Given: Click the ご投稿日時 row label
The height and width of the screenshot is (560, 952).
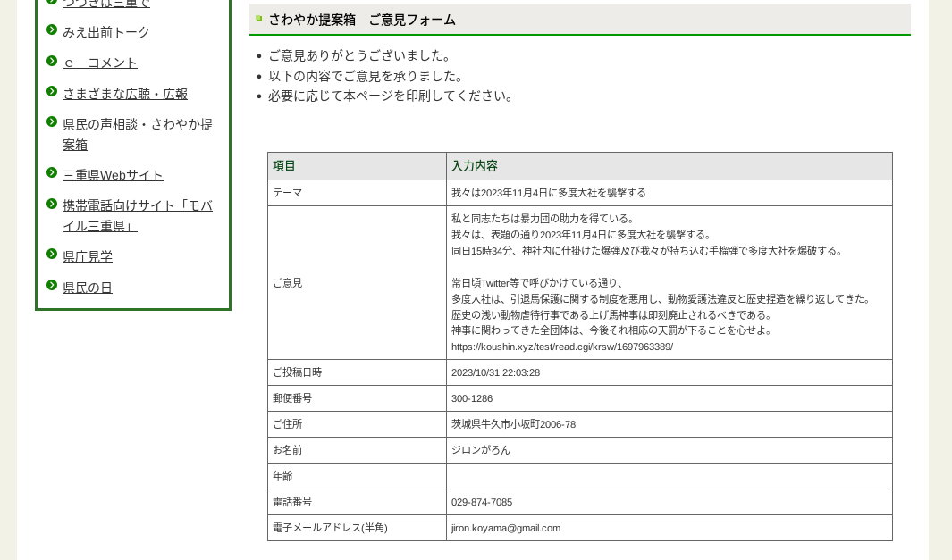Looking at the screenshot, I should tap(297, 372).
